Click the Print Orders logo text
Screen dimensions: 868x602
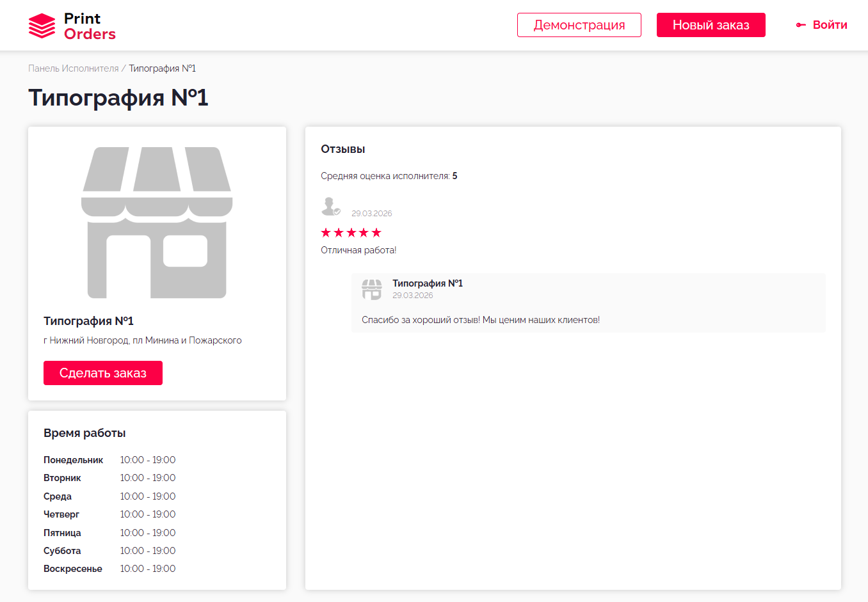90,26
